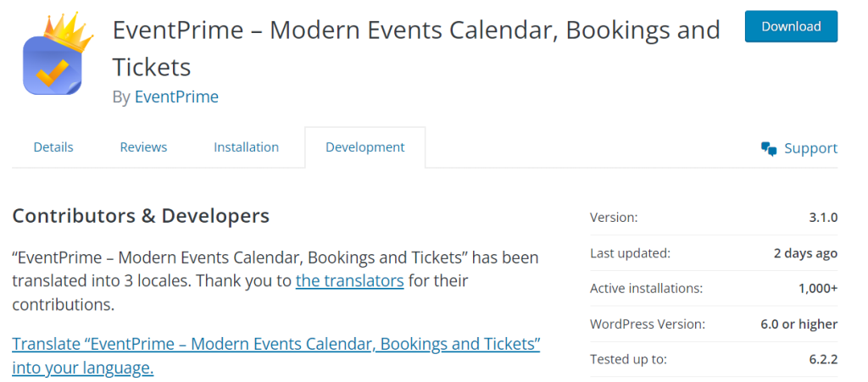Switch to the Reviews tab
Viewport: 868px width, 382px height.
point(143,147)
